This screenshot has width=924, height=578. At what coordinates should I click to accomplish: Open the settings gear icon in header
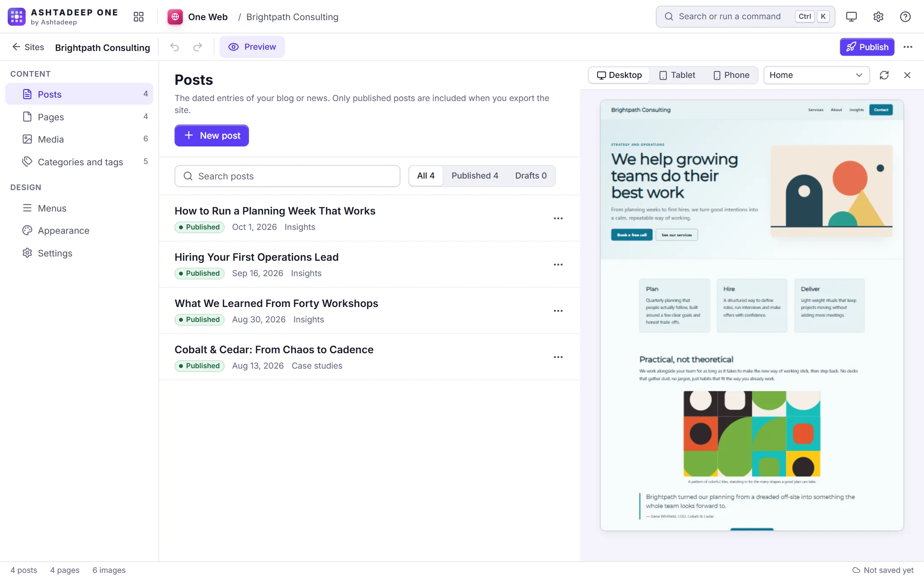(878, 17)
